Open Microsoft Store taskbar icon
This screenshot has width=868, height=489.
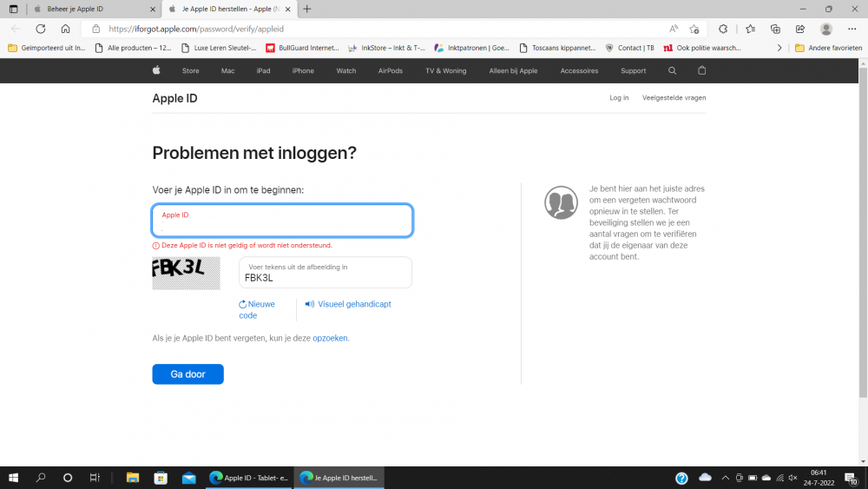pyautogui.click(x=161, y=478)
